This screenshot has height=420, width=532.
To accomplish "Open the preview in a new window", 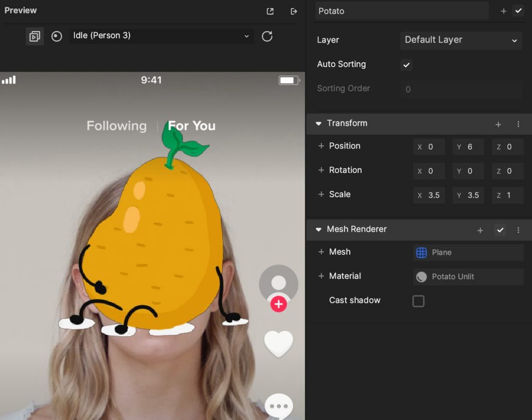I will click(x=270, y=11).
